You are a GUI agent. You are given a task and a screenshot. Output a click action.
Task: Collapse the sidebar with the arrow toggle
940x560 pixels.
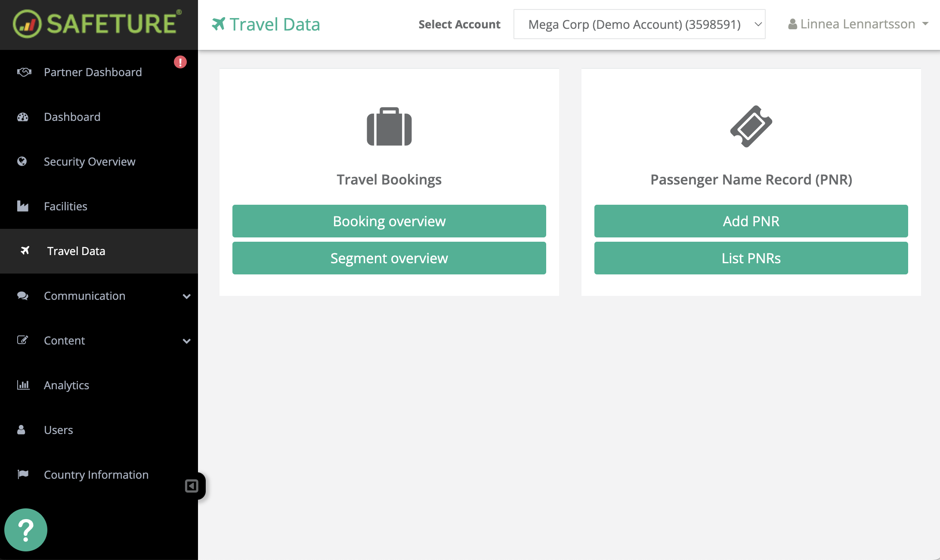(192, 486)
